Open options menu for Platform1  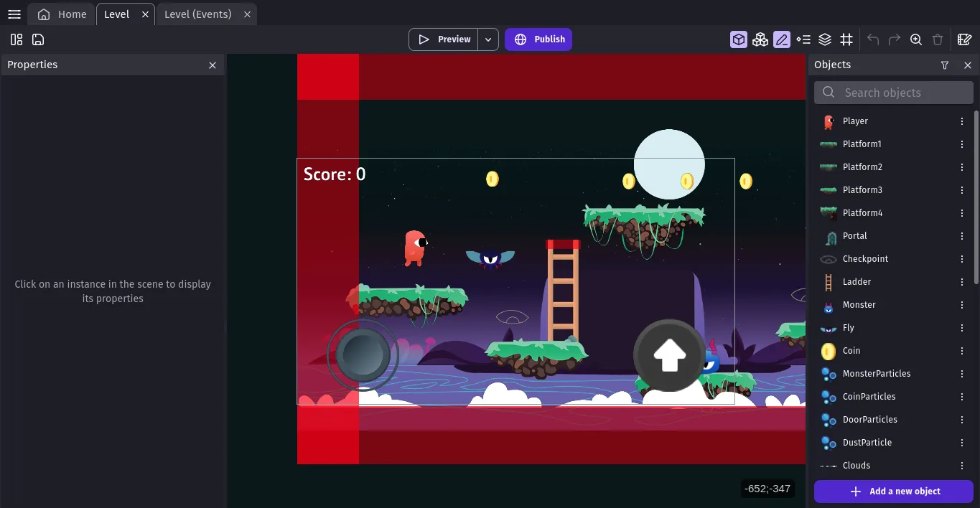(x=962, y=144)
